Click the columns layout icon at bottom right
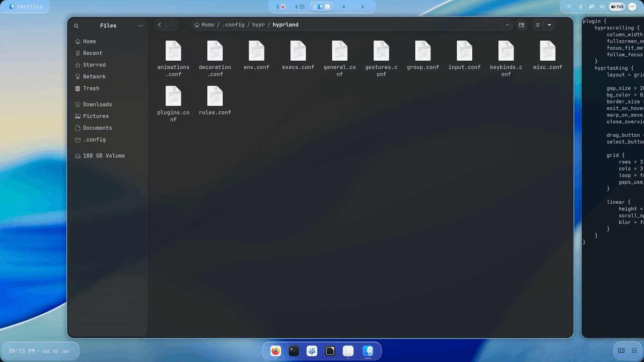 (621, 351)
